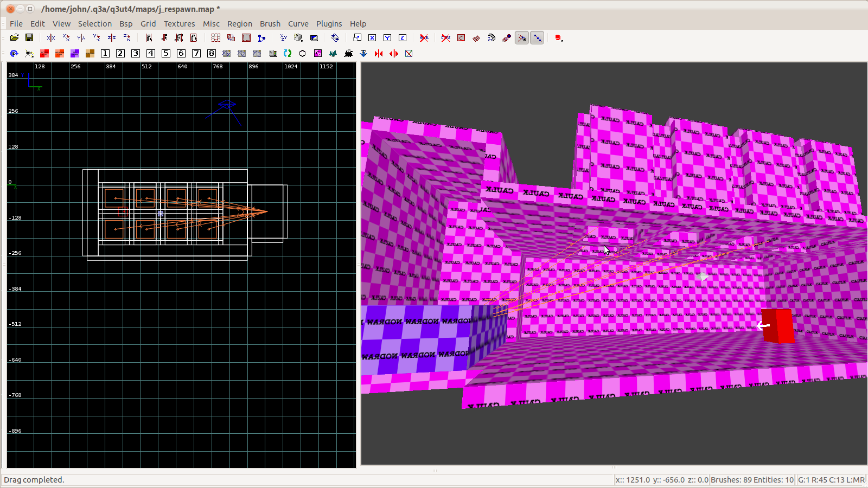Click the hexagon icon in lower toolbar

[303, 54]
